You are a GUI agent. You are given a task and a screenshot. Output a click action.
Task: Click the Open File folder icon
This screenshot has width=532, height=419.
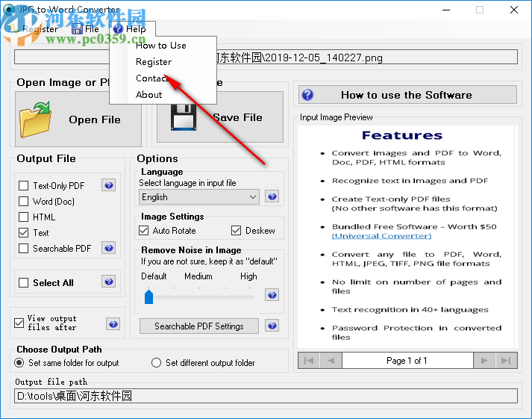[35, 120]
